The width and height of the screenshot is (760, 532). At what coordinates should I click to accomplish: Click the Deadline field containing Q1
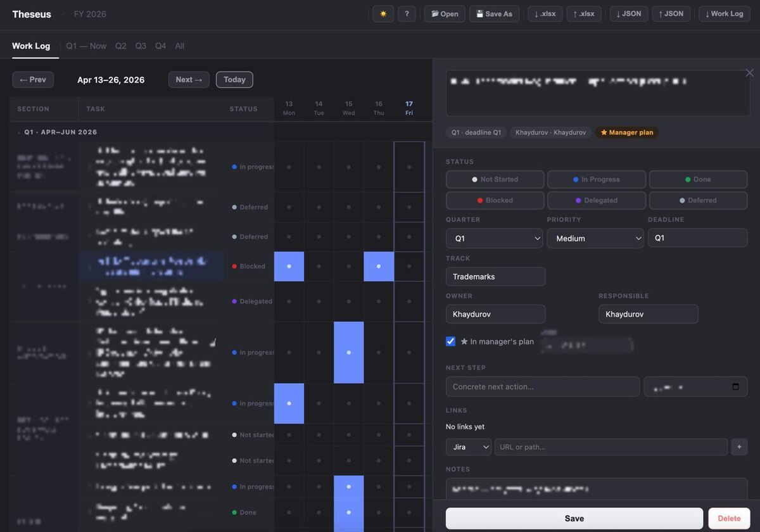tap(697, 238)
